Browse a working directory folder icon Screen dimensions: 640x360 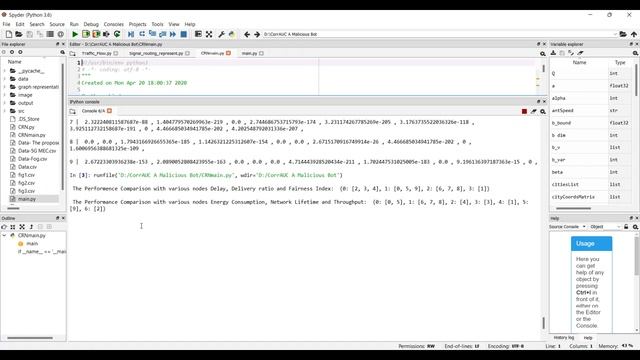[623, 34]
